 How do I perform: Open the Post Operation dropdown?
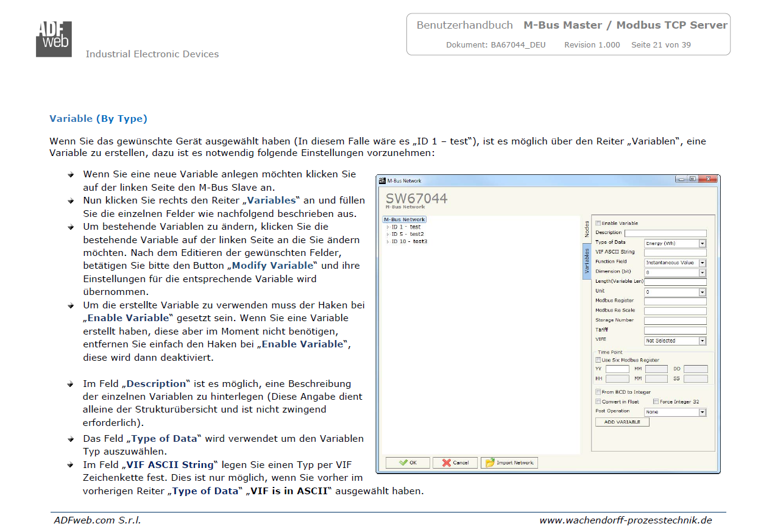[x=675, y=412]
